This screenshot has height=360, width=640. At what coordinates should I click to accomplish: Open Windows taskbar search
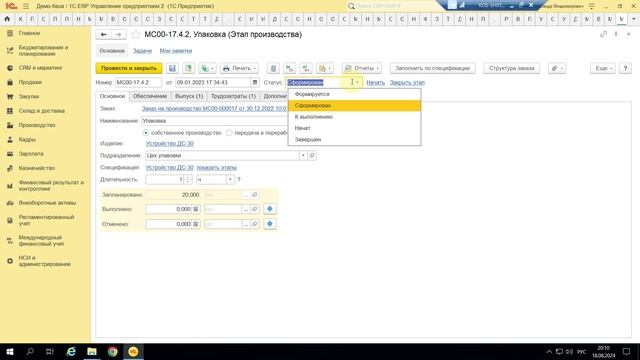(x=30, y=351)
